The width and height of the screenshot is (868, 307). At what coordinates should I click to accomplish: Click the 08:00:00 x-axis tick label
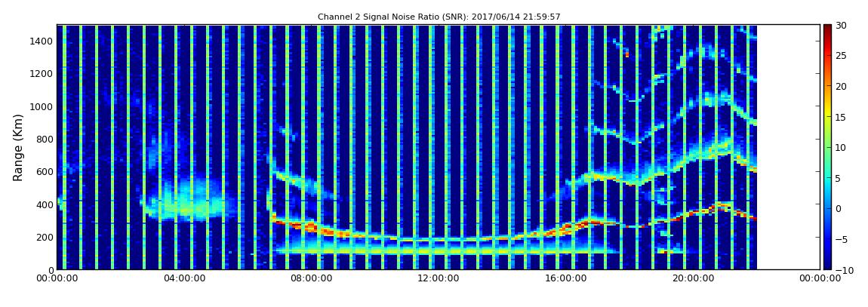pyautogui.click(x=312, y=279)
